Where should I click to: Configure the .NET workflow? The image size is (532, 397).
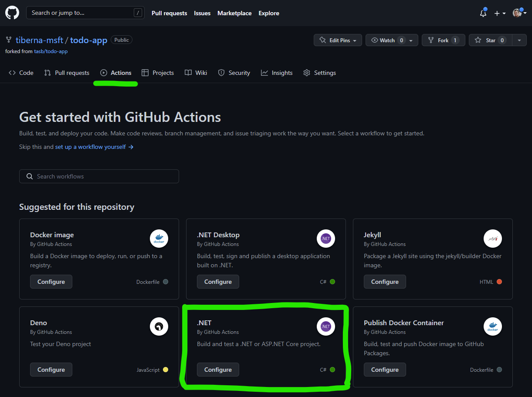pyautogui.click(x=218, y=370)
